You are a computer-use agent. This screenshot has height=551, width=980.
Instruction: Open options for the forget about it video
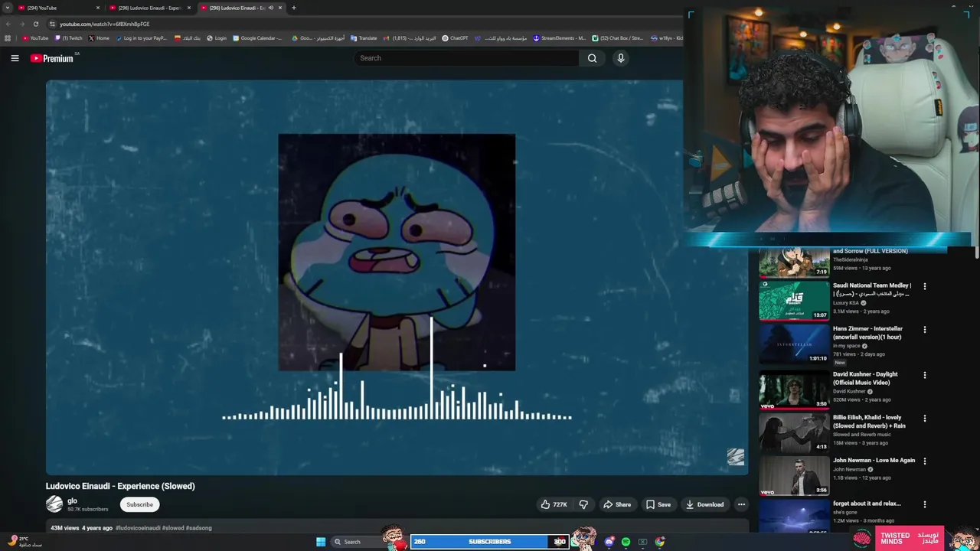tap(924, 505)
